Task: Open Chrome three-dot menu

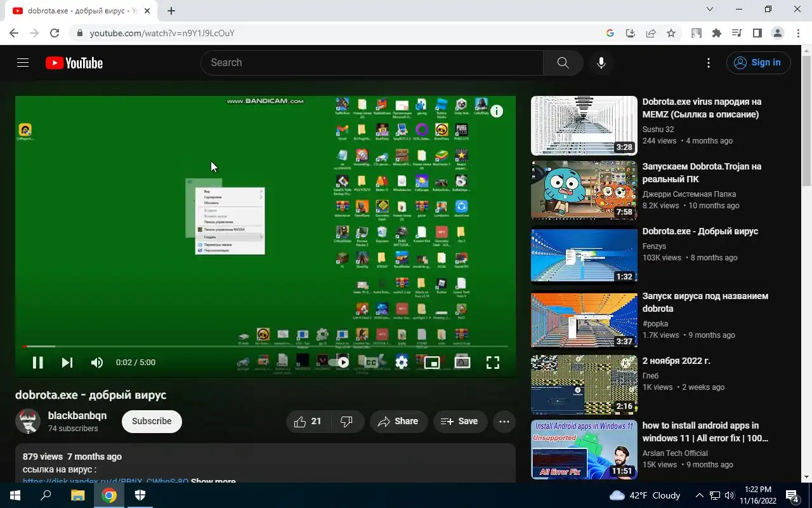Action: click(798, 33)
